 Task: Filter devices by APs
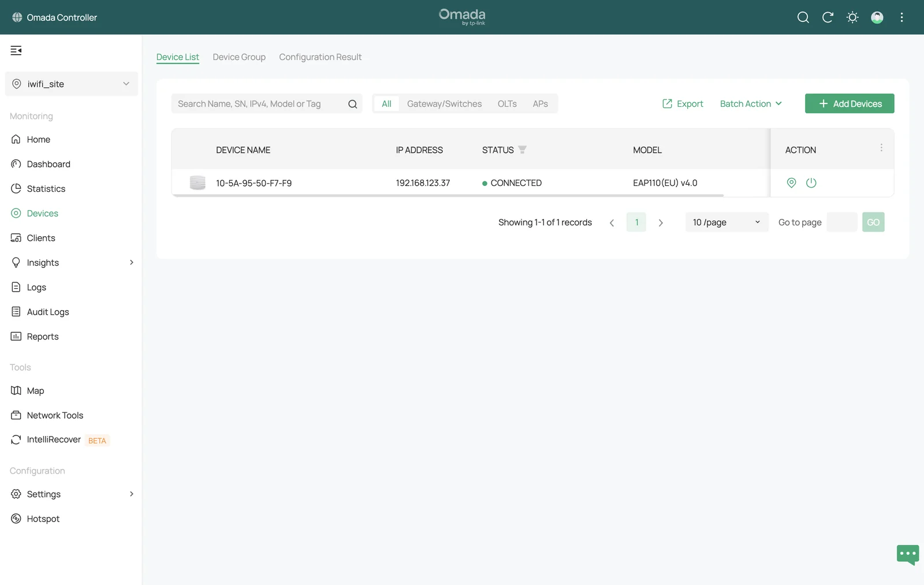point(540,104)
